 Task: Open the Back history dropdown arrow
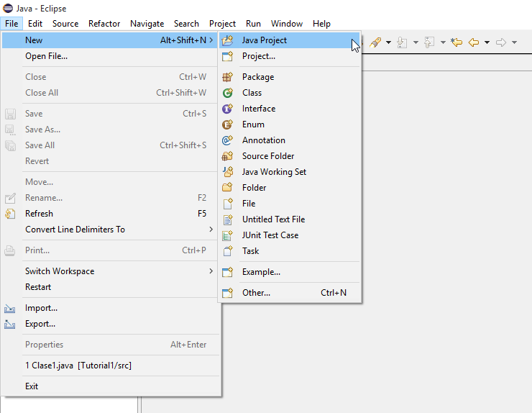click(x=487, y=42)
